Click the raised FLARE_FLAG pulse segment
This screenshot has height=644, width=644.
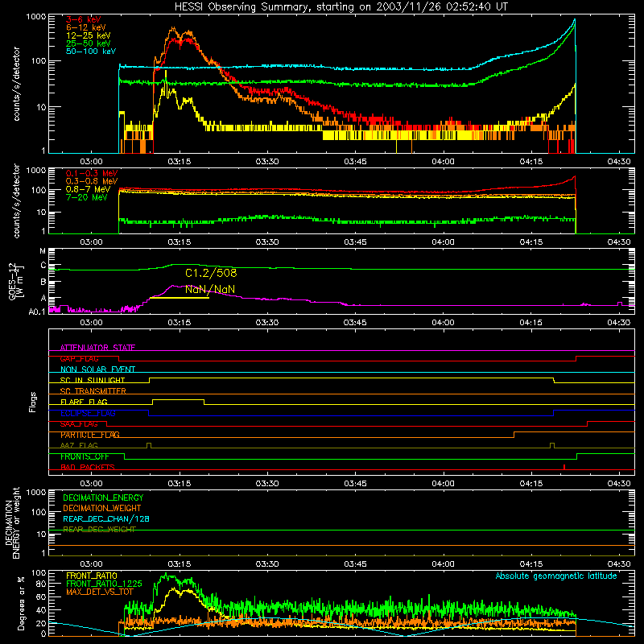(178, 399)
